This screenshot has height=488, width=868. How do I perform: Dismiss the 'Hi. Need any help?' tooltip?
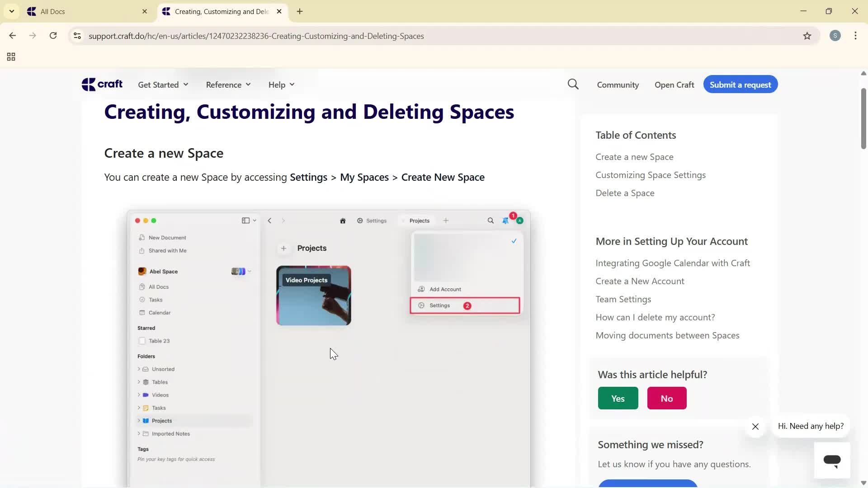tap(755, 427)
